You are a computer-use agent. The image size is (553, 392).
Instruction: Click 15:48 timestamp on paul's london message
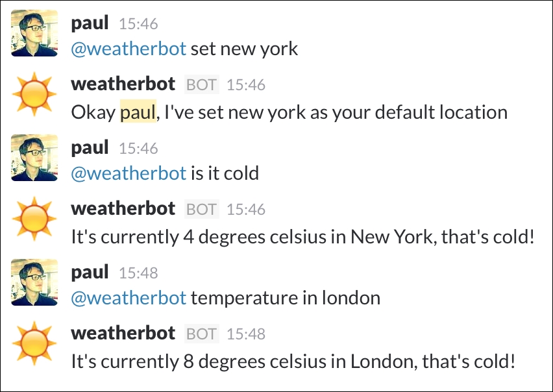(138, 273)
